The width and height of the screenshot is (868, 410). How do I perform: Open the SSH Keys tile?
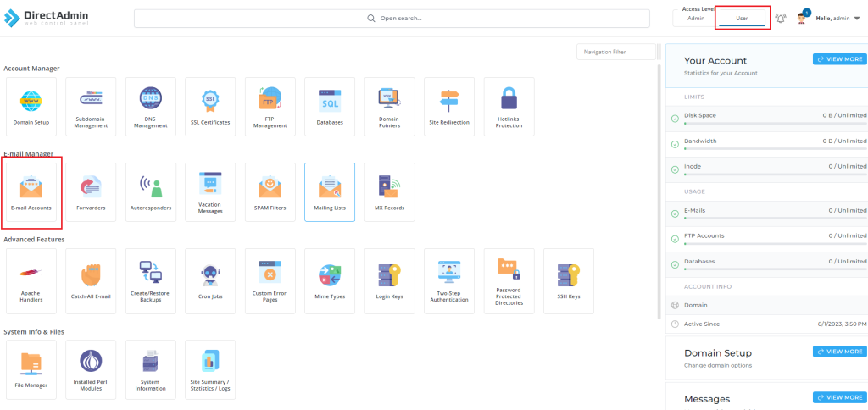pyautogui.click(x=569, y=277)
